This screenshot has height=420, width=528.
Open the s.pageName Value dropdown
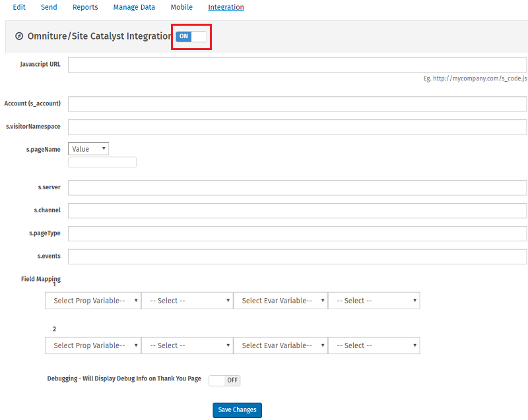point(88,149)
